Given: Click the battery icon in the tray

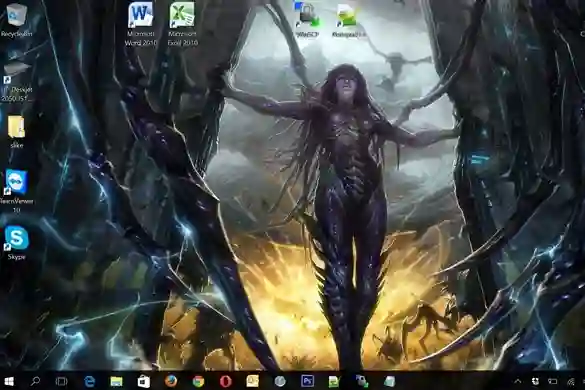Looking at the screenshot, I should pyautogui.click(x=553, y=381).
